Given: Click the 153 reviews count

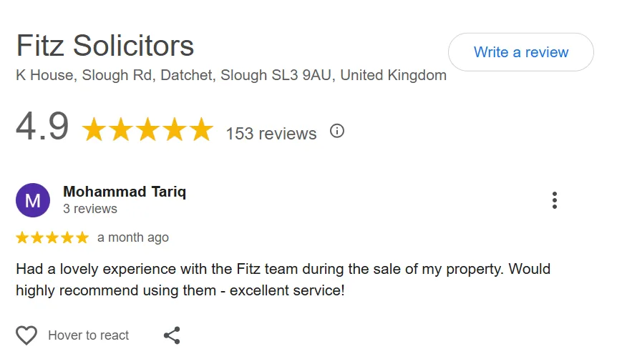Looking at the screenshot, I should (x=271, y=134).
